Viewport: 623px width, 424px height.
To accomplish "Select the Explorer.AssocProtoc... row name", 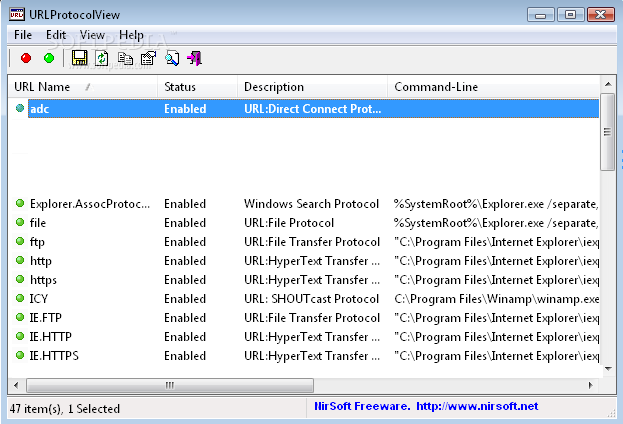I will 90,204.
